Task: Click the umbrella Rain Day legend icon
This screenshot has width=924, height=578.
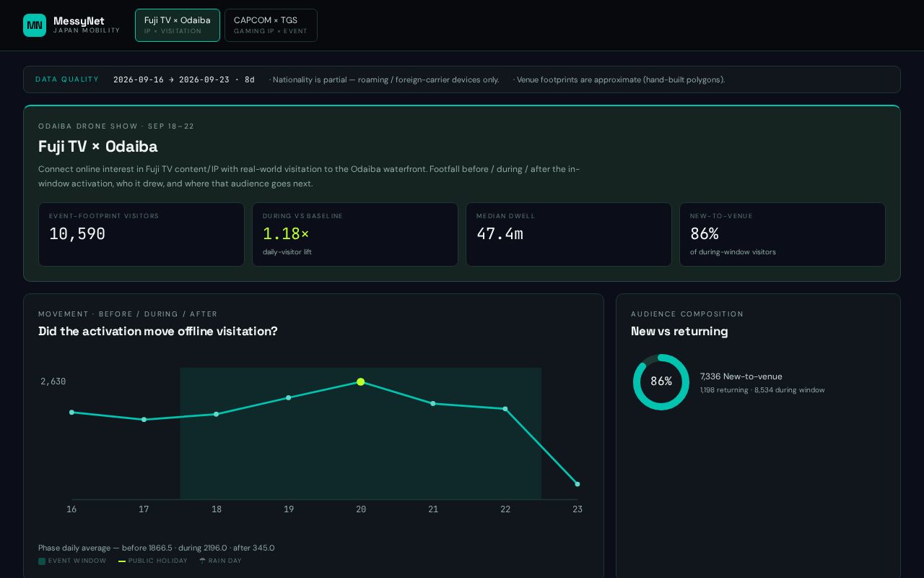Action: pyautogui.click(x=203, y=561)
